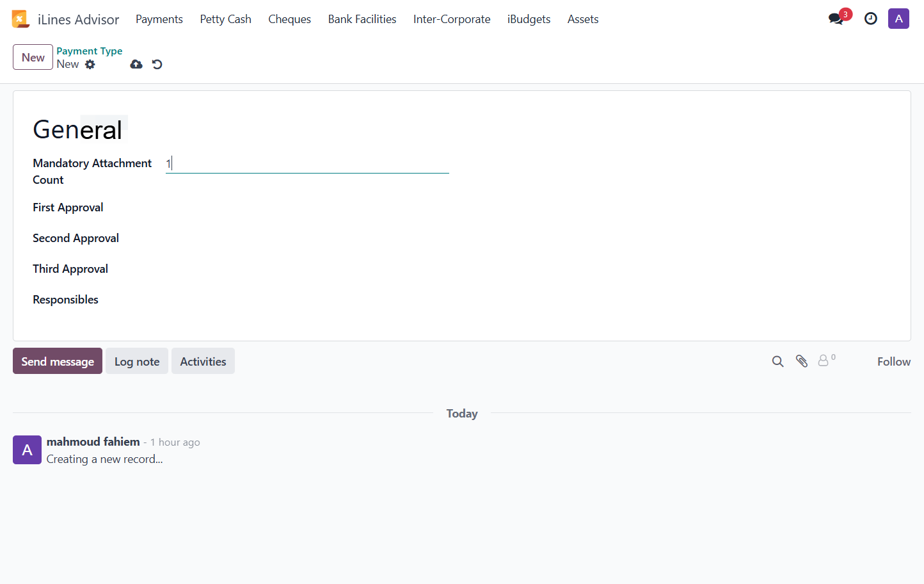Click the First Approval label
Viewport: 924px width, 584px height.
point(68,207)
